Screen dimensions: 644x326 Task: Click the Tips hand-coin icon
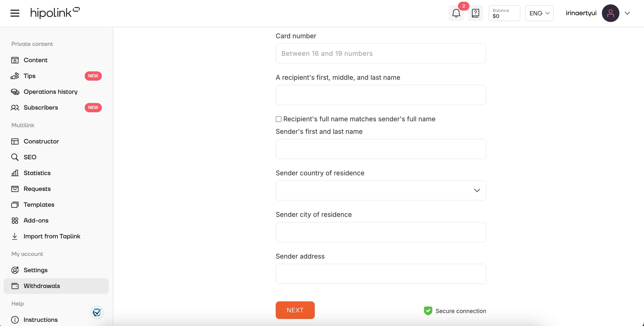tap(15, 76)
